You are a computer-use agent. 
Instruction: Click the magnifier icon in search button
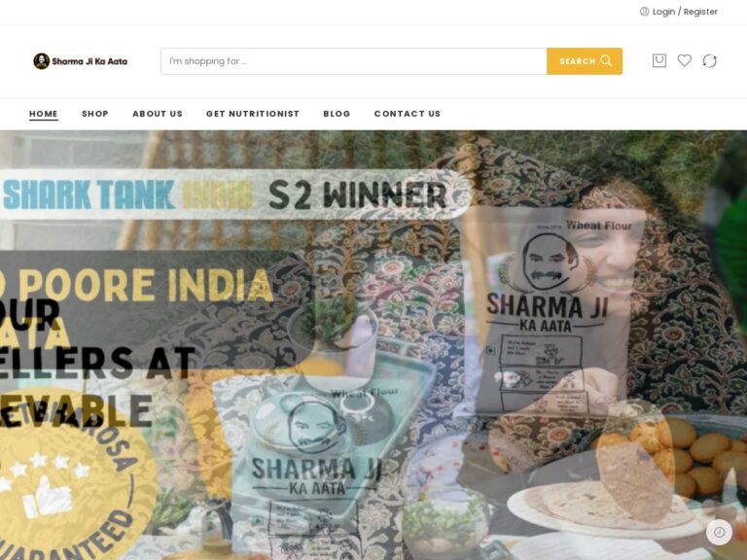(x=606, y=60)
